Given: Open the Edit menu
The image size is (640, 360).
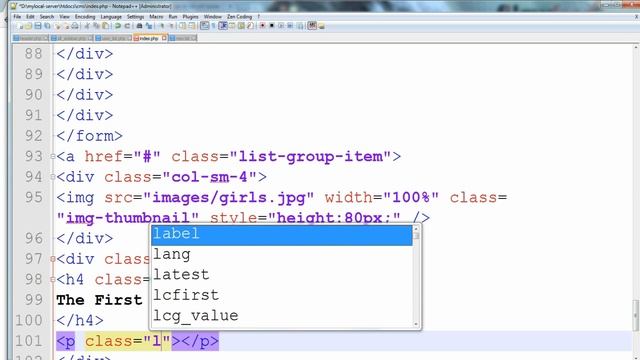Looking at the screenshot, I should pos(30,17).
